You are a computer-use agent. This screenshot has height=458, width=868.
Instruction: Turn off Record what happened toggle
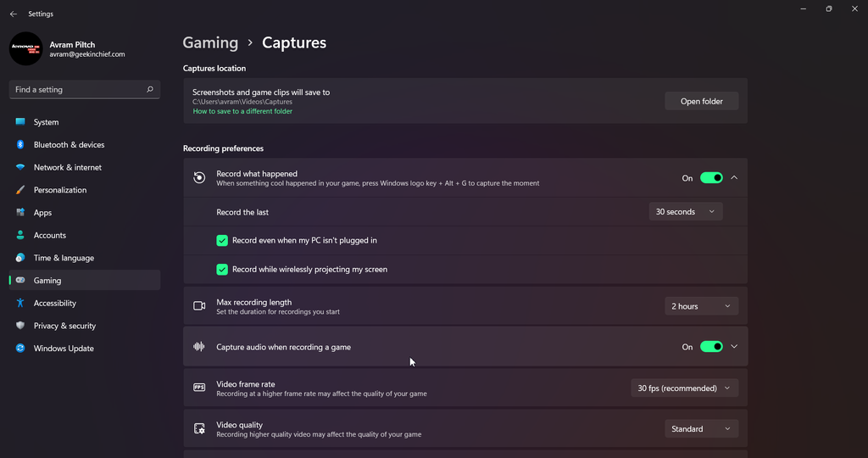point(711,178)
